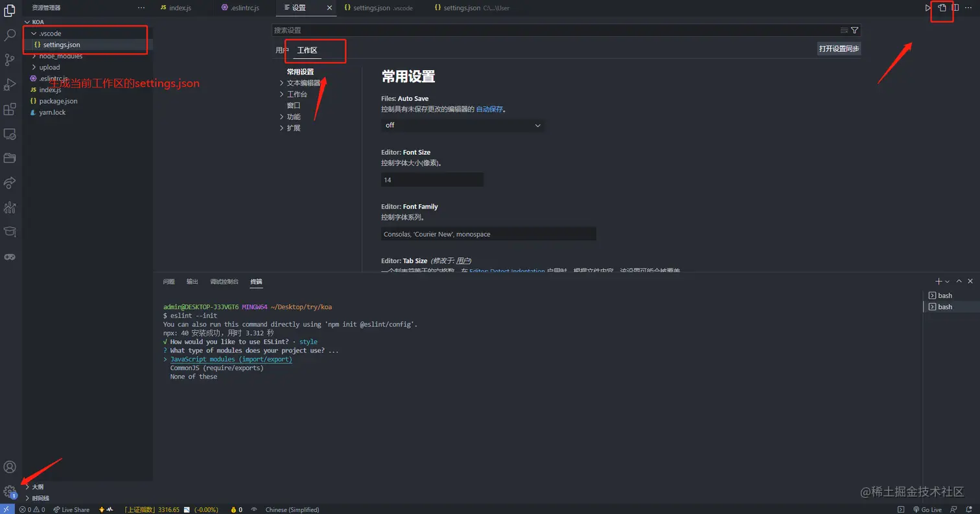The height and width of the screenshot is (514, 980).
Task: Click 打开设置同步 button
Action: (x=839, y=49)
